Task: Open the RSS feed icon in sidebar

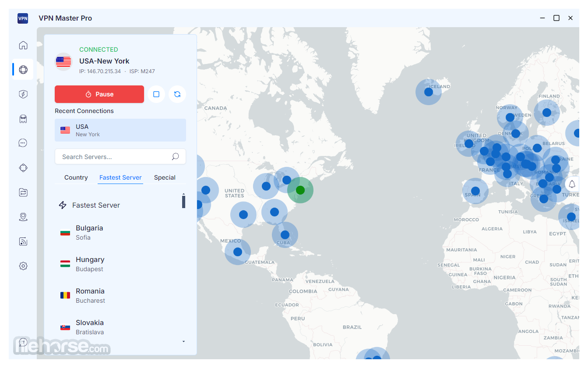Action: click(x=23, y=241)
